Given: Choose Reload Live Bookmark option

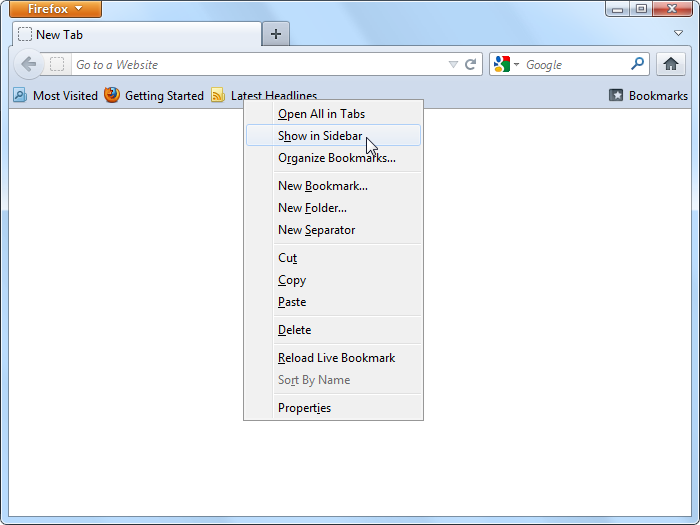Looking at the screenshot, I should point(336,358).
